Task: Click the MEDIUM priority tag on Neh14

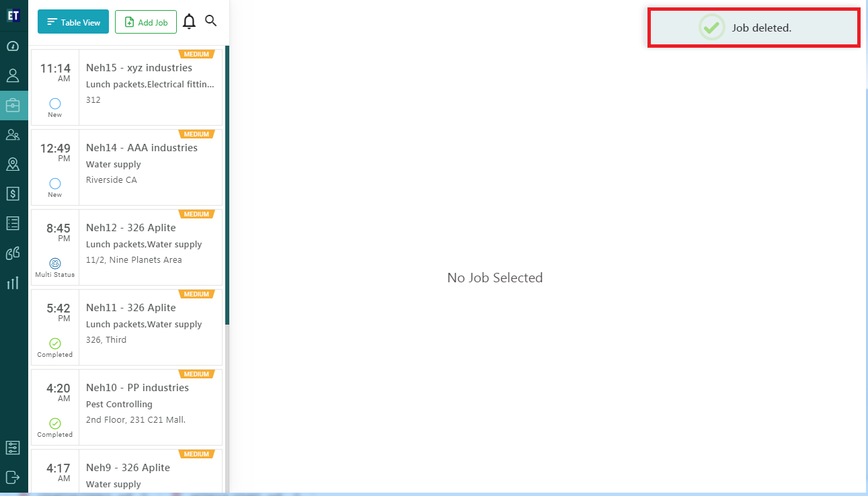Action: 196,134
